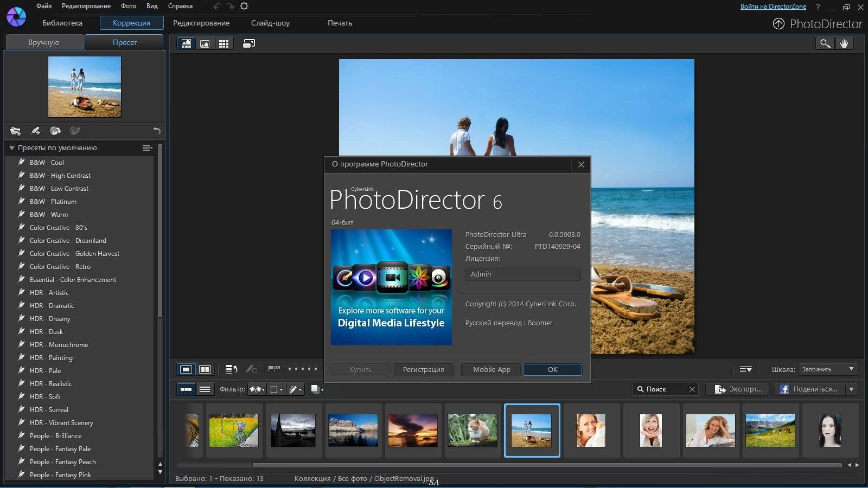Click the Facebook Share button

(x=809, y=389)
